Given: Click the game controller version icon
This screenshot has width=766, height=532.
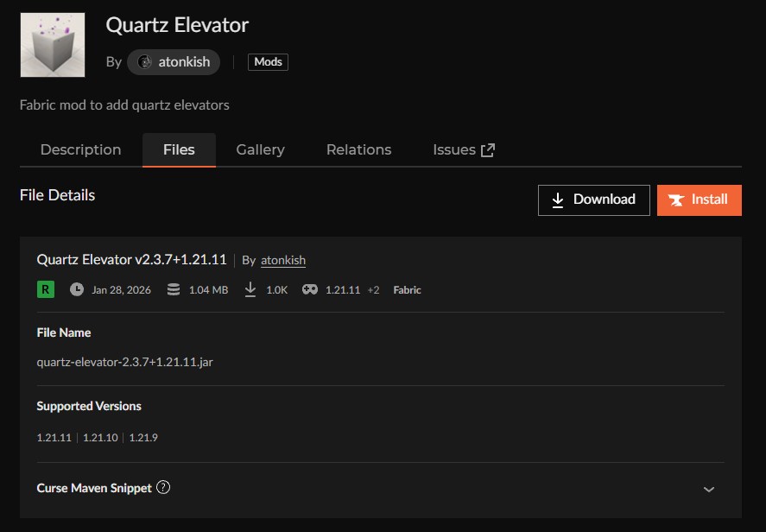Looking at the screenshot, I should coord(310,290).
